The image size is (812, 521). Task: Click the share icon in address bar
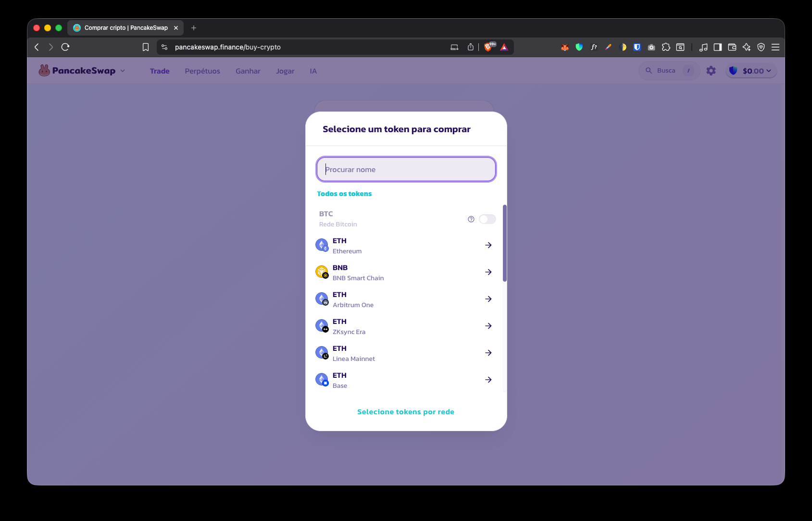pyautogui.click(x=471, y=47)
